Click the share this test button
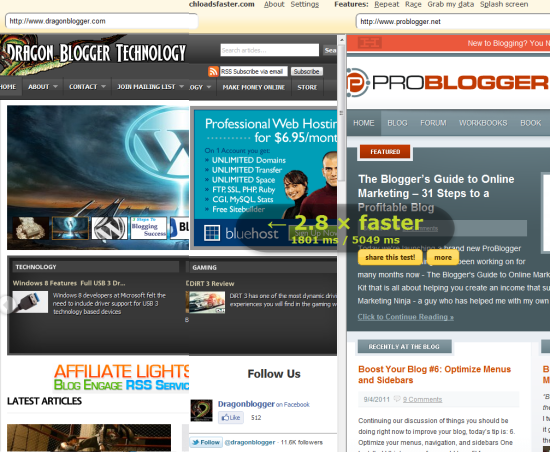550x452 pixels. pyautogui.click(x=390, y=257)
